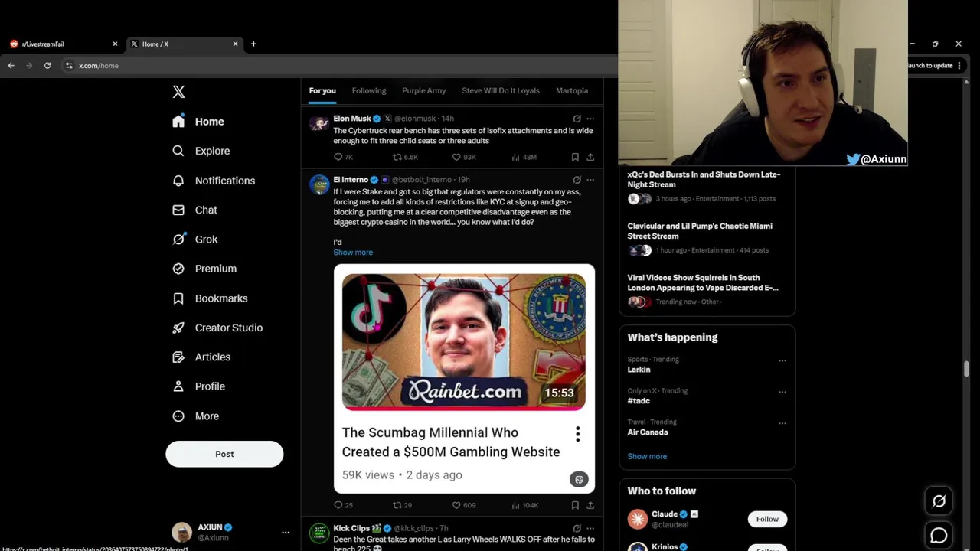Open AXIUN account options menu
The width and height of the screenshot is (980, 551).
coord(286,533)
